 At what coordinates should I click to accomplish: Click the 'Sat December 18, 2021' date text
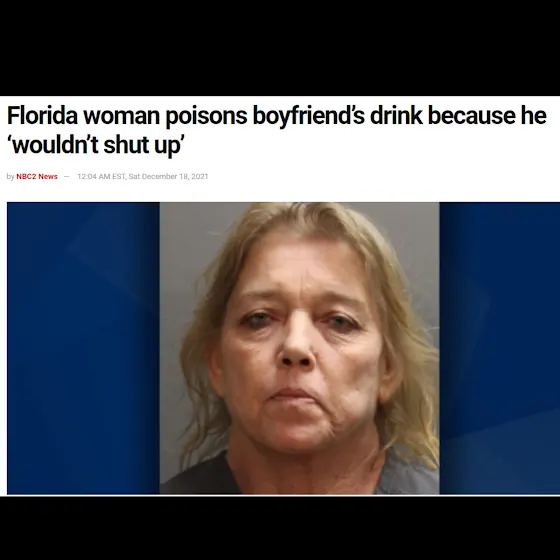coord(168,176)
